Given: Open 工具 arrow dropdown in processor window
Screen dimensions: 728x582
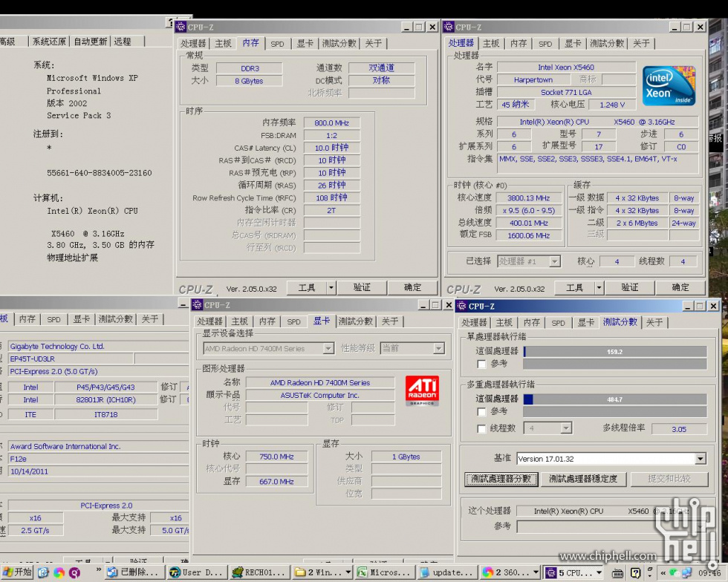Looking at the screenshot, I should coord(599,288).
